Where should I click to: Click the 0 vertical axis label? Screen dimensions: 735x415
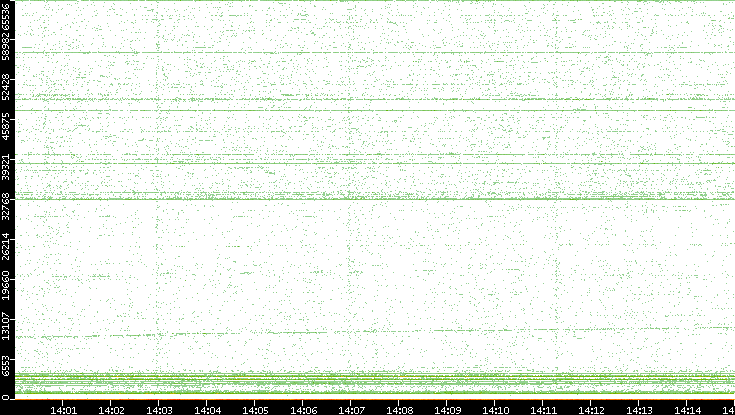pos(6,398)
